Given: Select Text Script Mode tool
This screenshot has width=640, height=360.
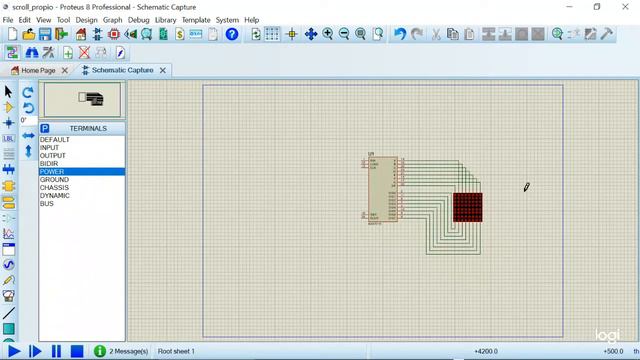Looking at the screenshot, I should point(8,154).
